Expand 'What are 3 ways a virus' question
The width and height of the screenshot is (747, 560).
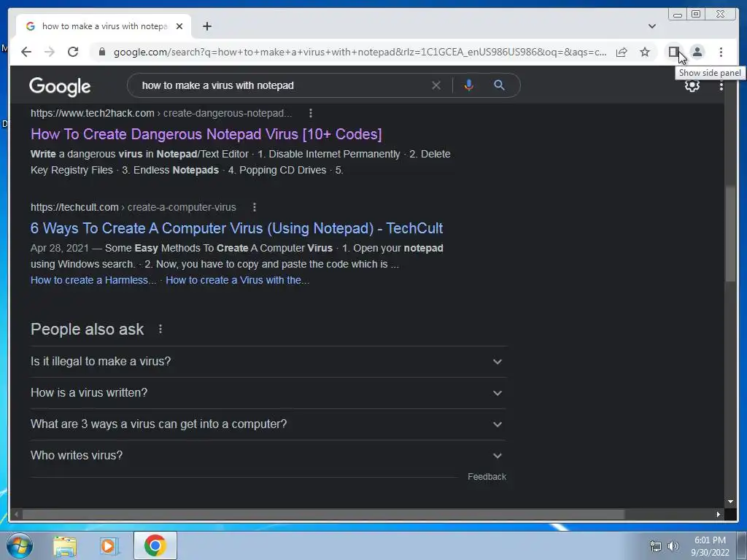268,424
